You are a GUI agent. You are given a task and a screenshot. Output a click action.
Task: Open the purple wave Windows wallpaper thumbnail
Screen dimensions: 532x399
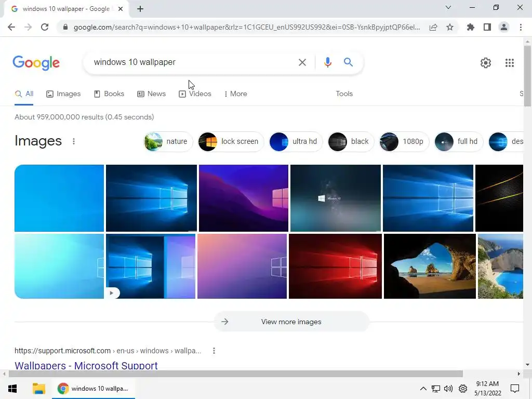tap(244, 198)
